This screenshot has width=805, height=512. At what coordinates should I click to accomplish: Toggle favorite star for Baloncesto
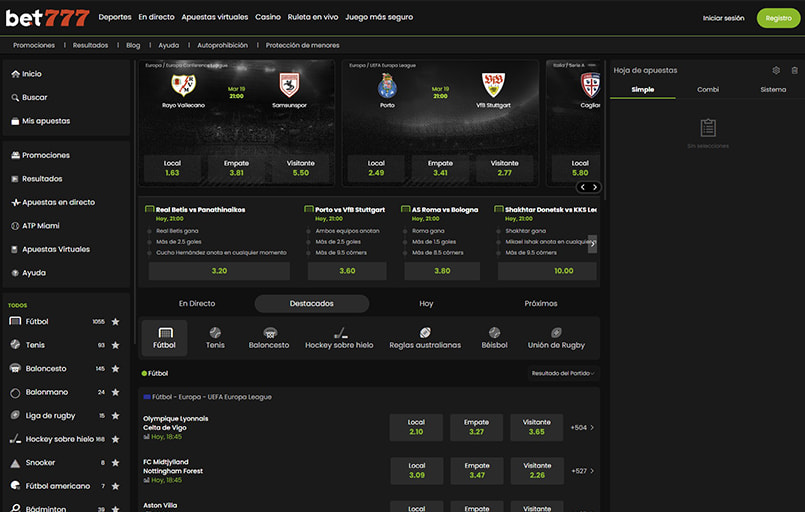tap(116, 369)
